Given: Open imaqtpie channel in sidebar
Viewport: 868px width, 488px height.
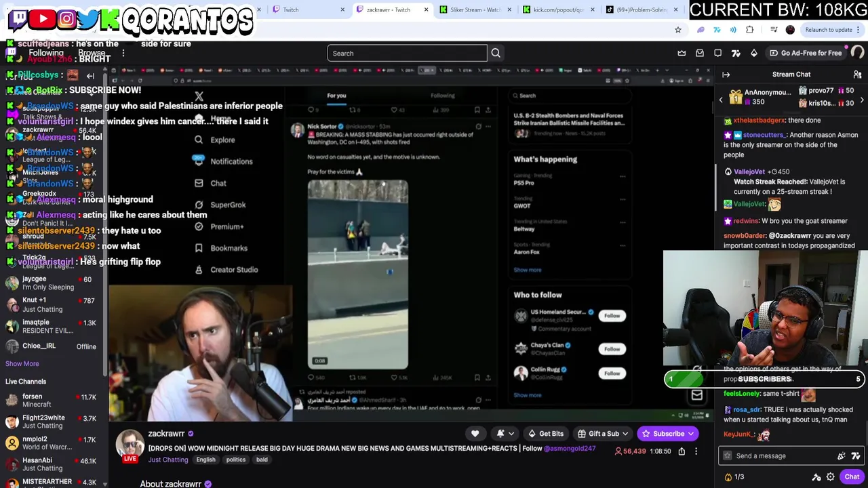Looking at the screenshot, I should (53, 326).
